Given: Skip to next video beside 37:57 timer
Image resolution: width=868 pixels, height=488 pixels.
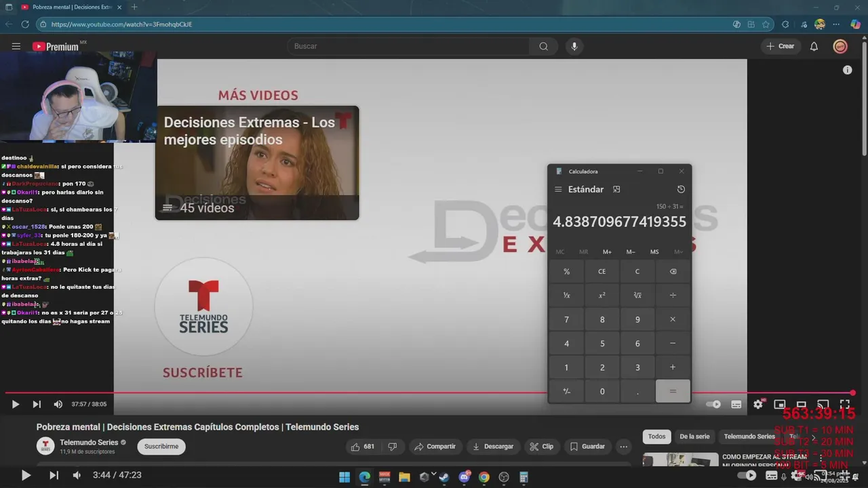Looking at the screenshot, I should point(37,404).
